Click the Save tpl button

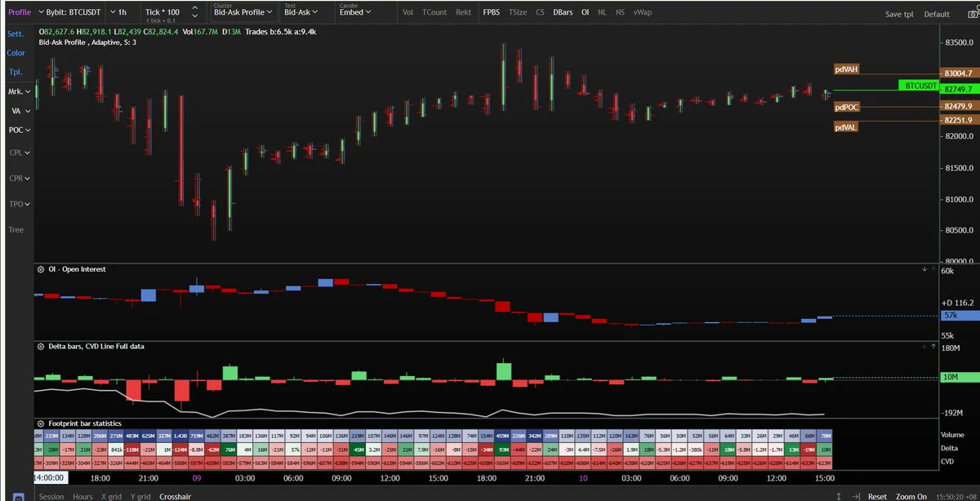[x=901, y=14]
